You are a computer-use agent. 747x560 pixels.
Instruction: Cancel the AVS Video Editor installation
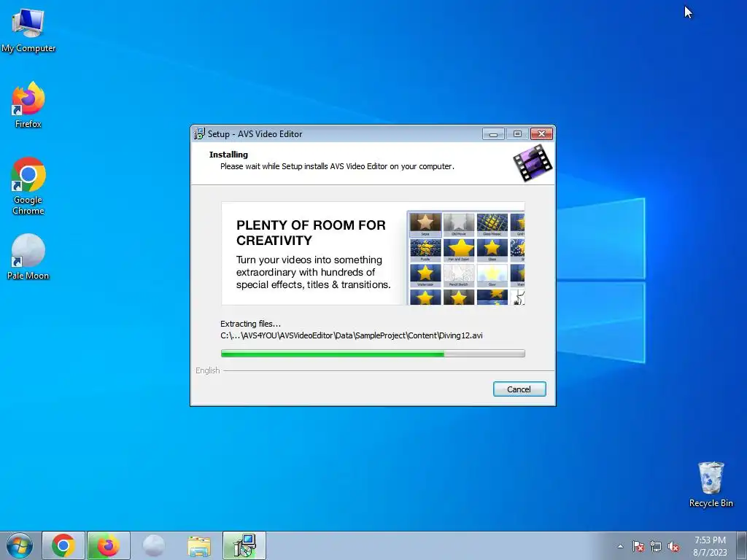(519, 389)
